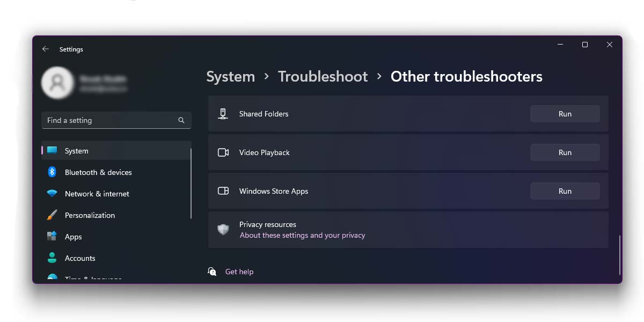644x322 pixels.
Task: Maximize the Settings window
Action: point(585,45)
